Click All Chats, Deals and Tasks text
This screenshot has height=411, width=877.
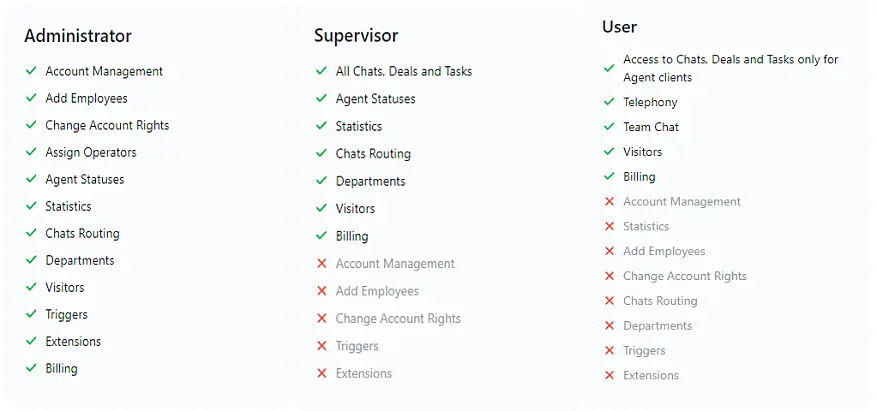tap(404, 71)
